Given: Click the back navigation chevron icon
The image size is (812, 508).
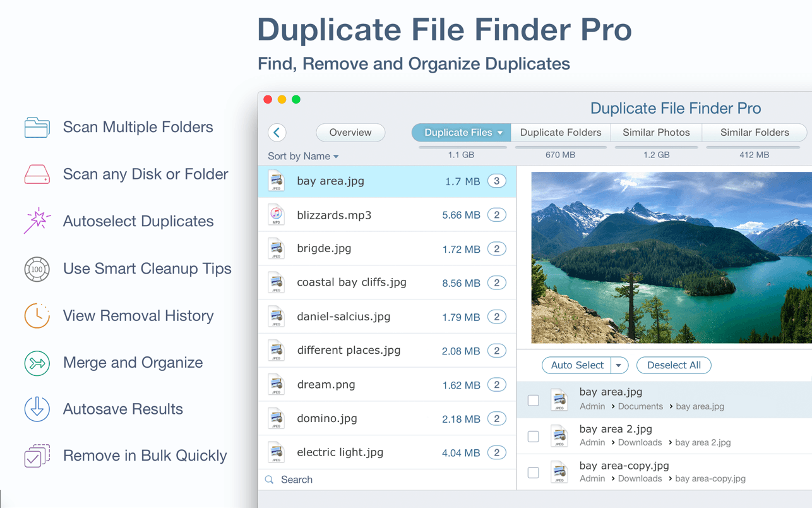Looking at the screenshot, I should 277,132.
